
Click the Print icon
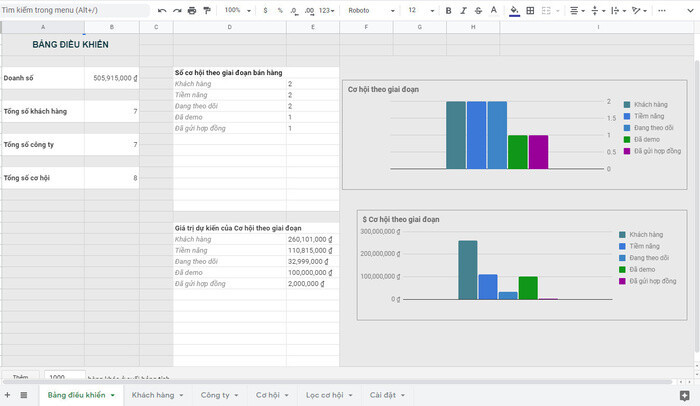192,10
